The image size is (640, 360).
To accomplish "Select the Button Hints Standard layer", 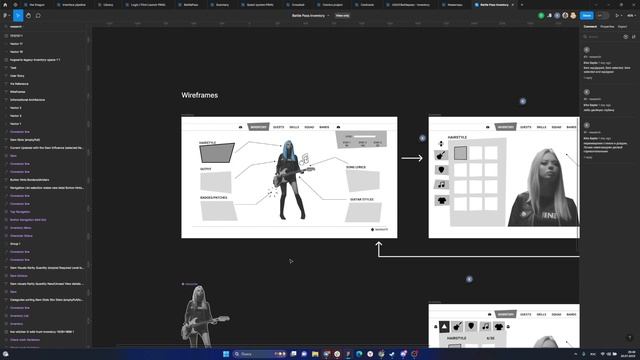I will 29,180.
